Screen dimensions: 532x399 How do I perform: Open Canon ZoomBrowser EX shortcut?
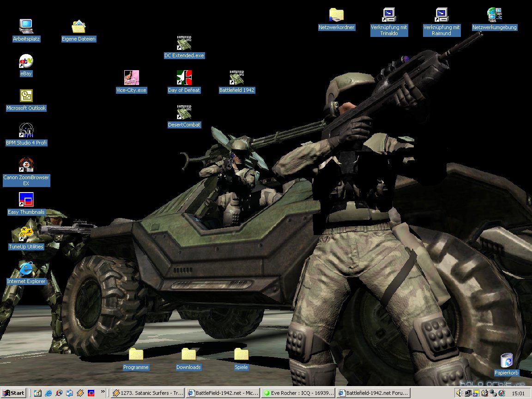pos(26,172)
